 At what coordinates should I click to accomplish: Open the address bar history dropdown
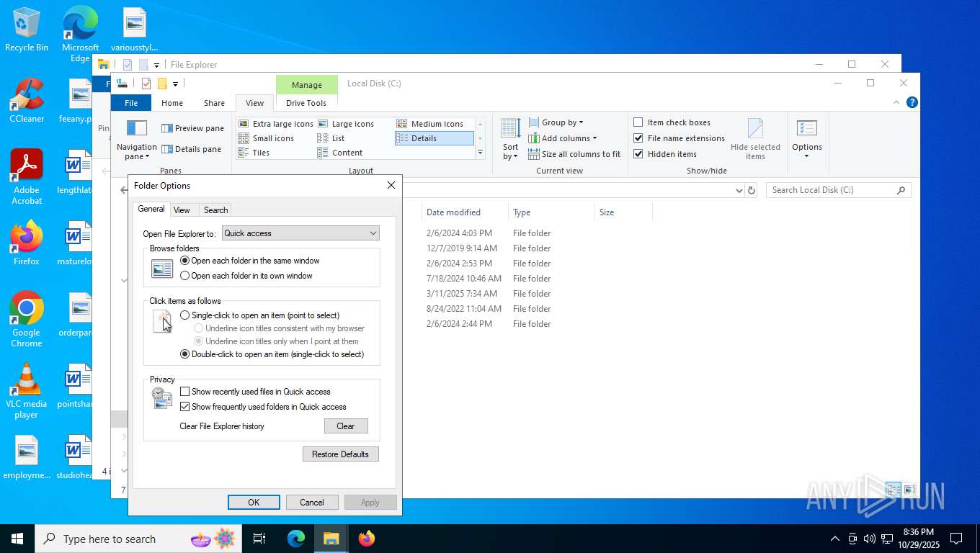click(x=739, y=190)
